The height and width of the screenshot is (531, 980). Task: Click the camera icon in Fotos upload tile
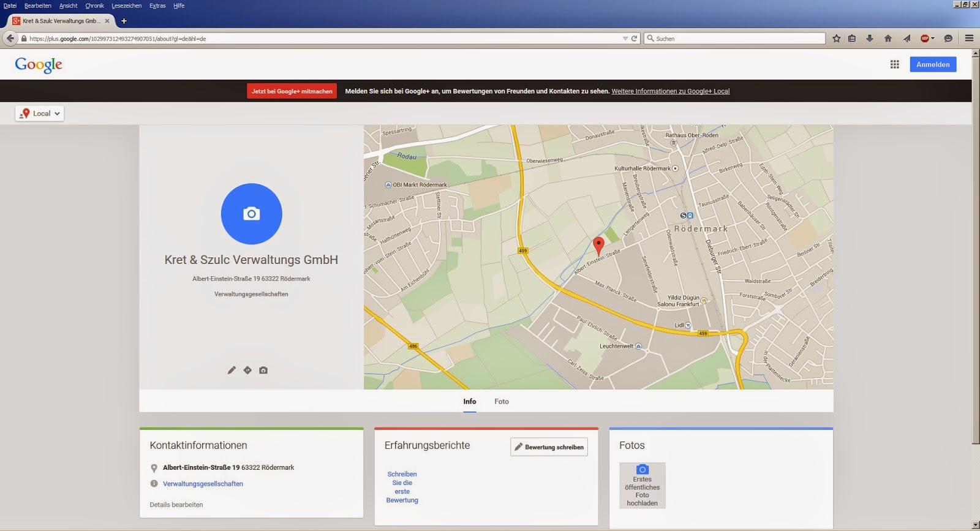(643, 469)
